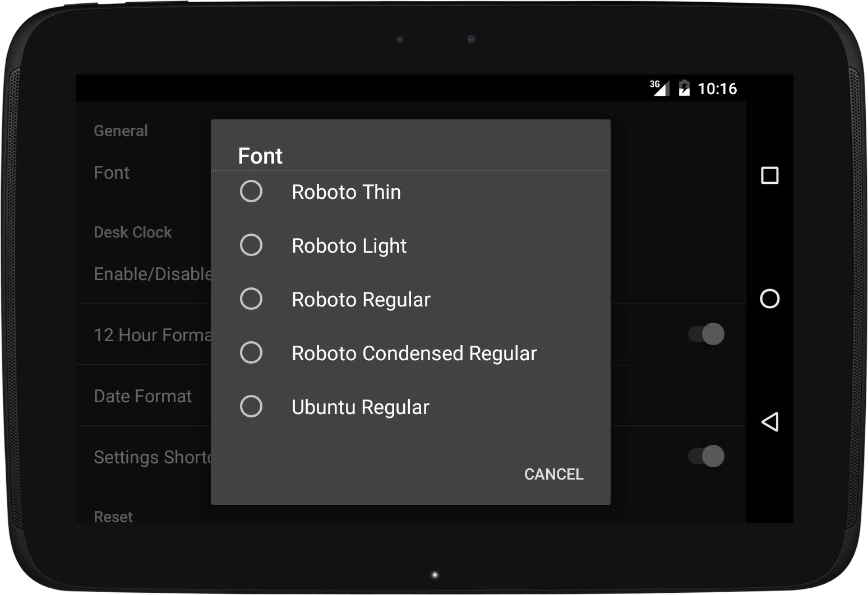Tap the Android Back navigation icon
The height and width of the screenshot is (595, 868).
[770, 422]
